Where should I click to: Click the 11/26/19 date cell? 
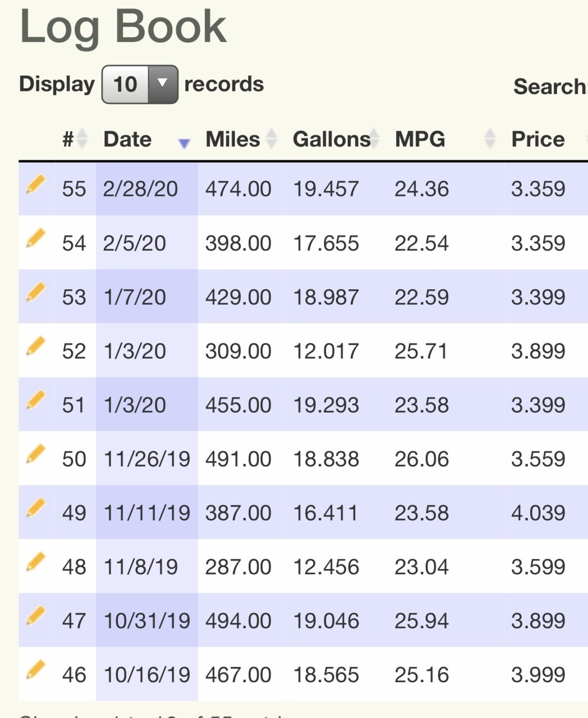click(147, 459)
